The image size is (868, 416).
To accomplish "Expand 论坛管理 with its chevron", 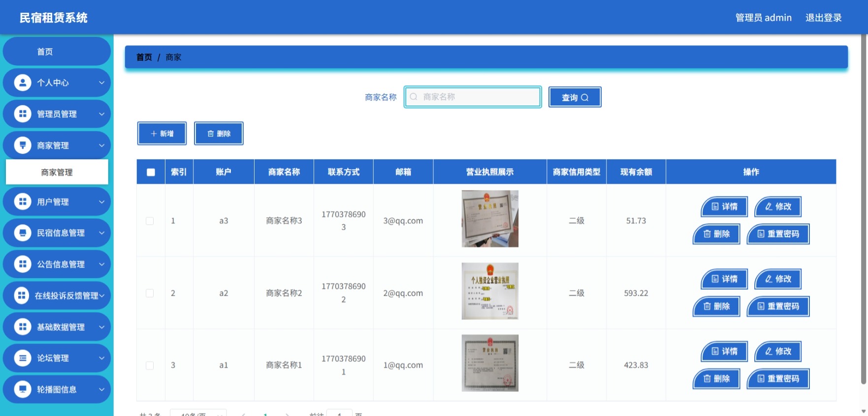I will coord(101,358).
